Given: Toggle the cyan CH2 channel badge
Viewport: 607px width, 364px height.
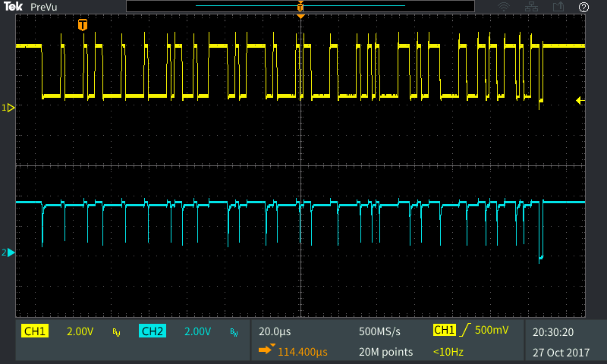Looking at the screenshot, I should pos(153,331).
